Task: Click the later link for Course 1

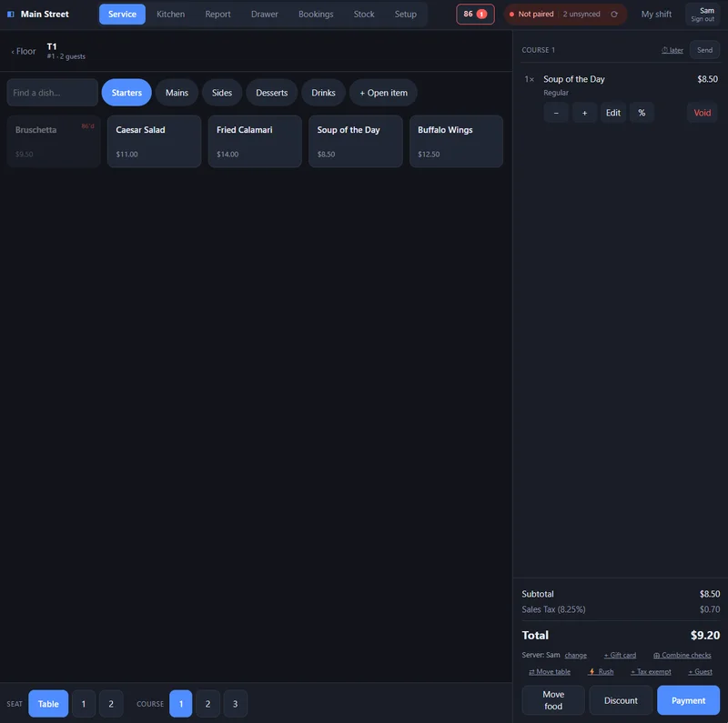Action: (672, 50)
